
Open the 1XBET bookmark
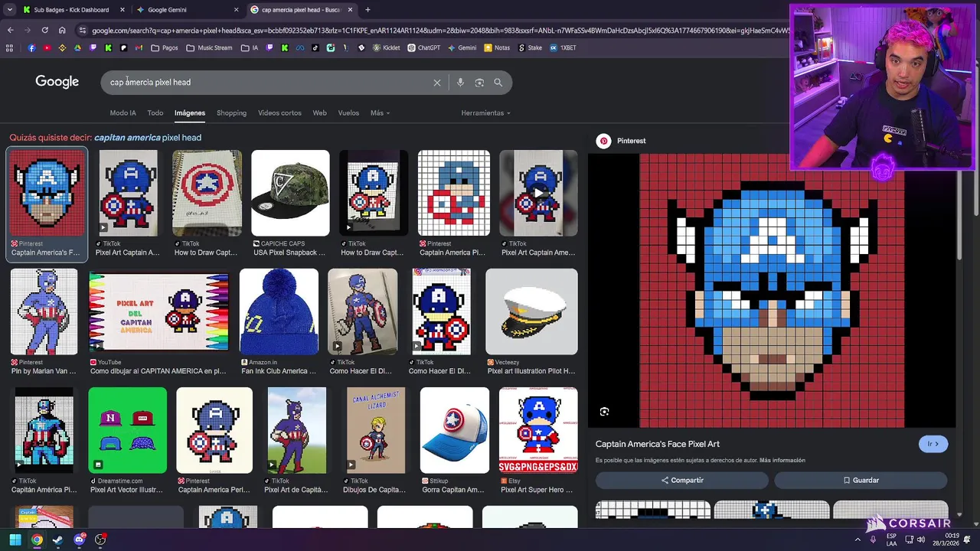coord(563,47)
